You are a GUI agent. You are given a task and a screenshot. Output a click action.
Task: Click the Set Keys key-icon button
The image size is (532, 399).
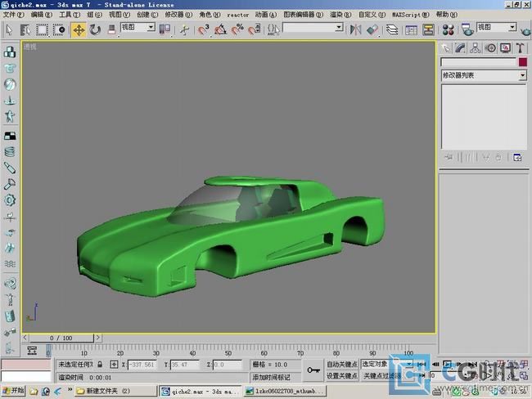313,370
